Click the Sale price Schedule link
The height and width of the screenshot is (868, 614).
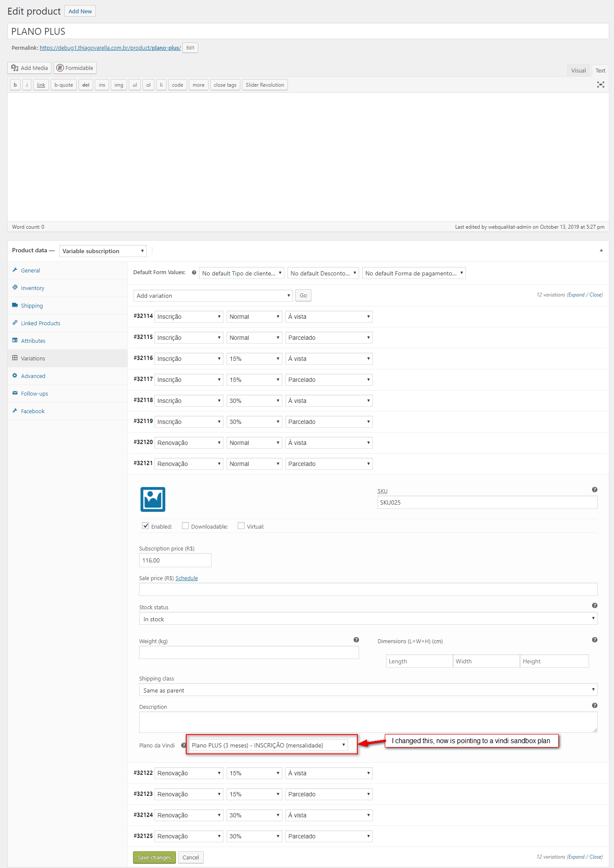coord(187,578)
